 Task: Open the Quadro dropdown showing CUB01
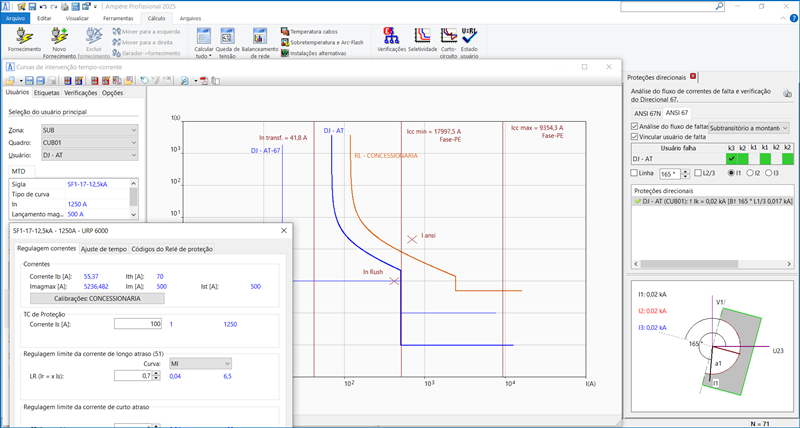point(89,143)
